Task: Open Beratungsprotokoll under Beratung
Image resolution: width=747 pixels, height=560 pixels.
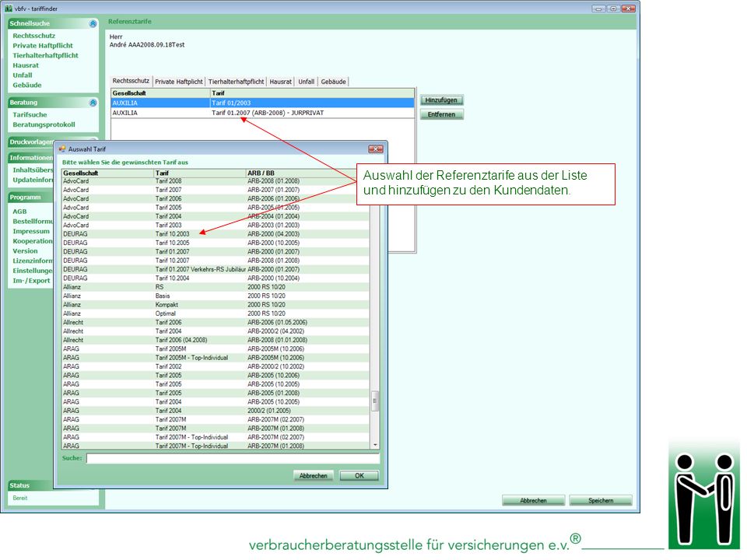Action: point(44,124)
